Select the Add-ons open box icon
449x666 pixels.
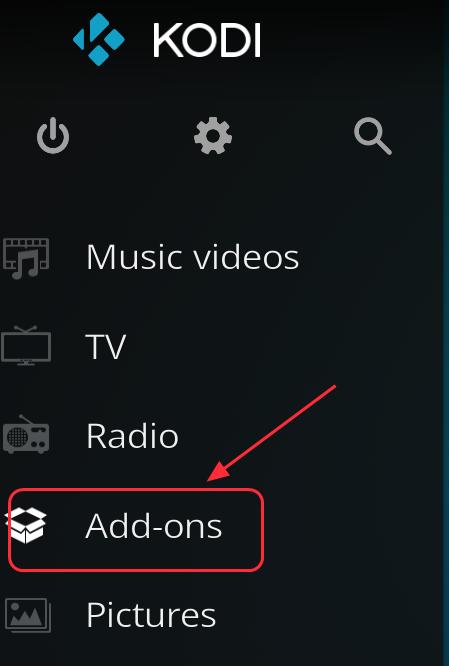pyautogui.click(x=25, y=525)
